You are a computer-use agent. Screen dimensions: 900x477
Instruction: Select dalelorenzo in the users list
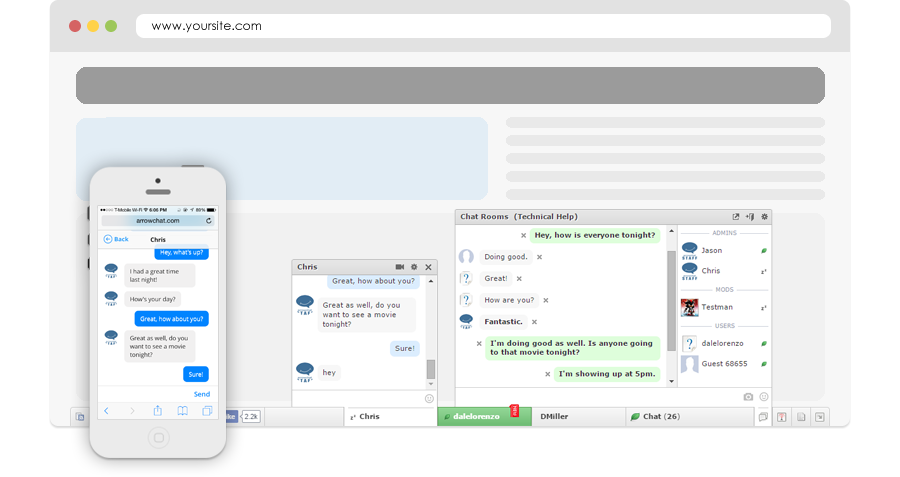[724, 343]
